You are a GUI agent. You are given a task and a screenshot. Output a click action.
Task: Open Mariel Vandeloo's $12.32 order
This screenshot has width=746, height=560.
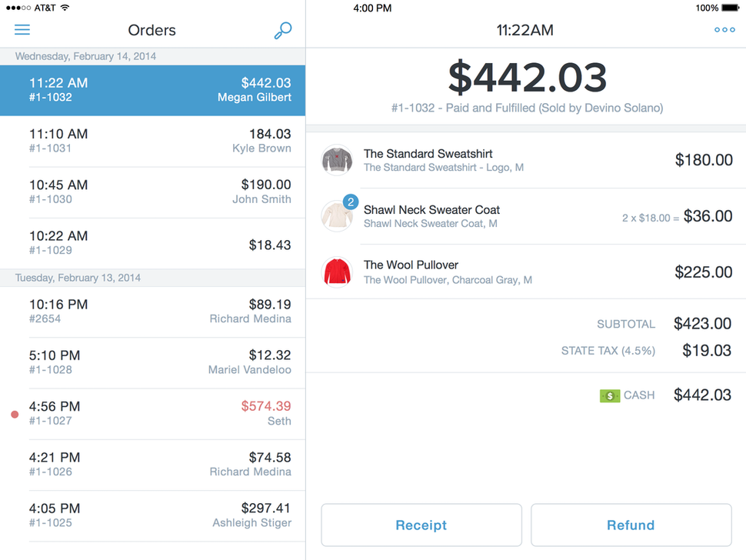tap(152, 362)
